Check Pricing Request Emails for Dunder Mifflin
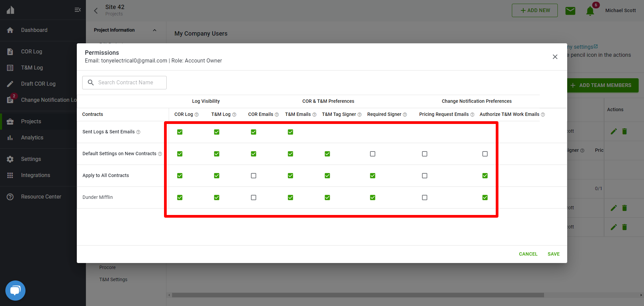Viewport: 644px width, 306px height. click(425, 198)
